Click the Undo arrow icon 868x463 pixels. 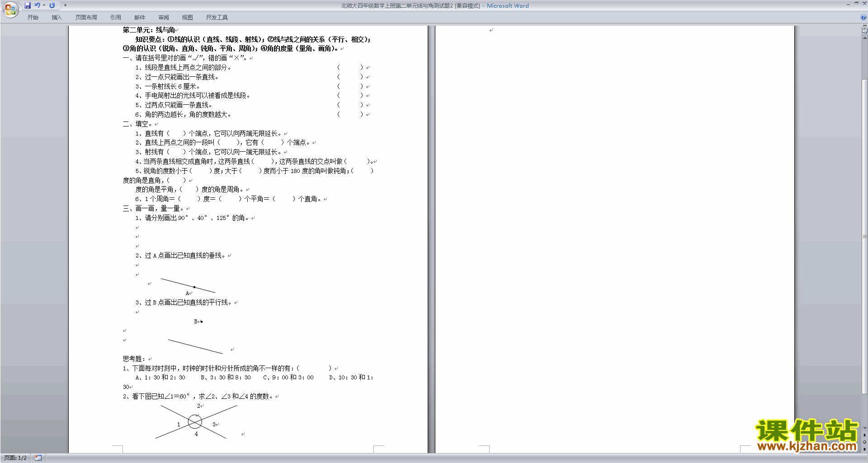(38, 5)
